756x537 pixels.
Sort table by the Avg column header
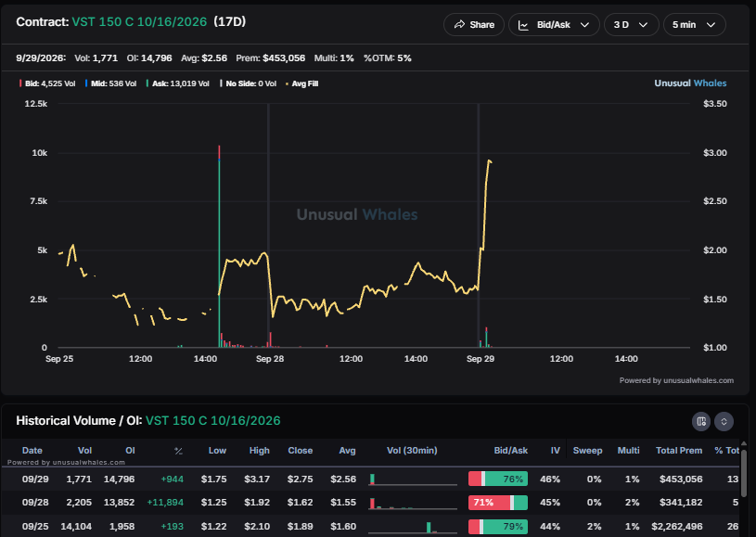347,450
